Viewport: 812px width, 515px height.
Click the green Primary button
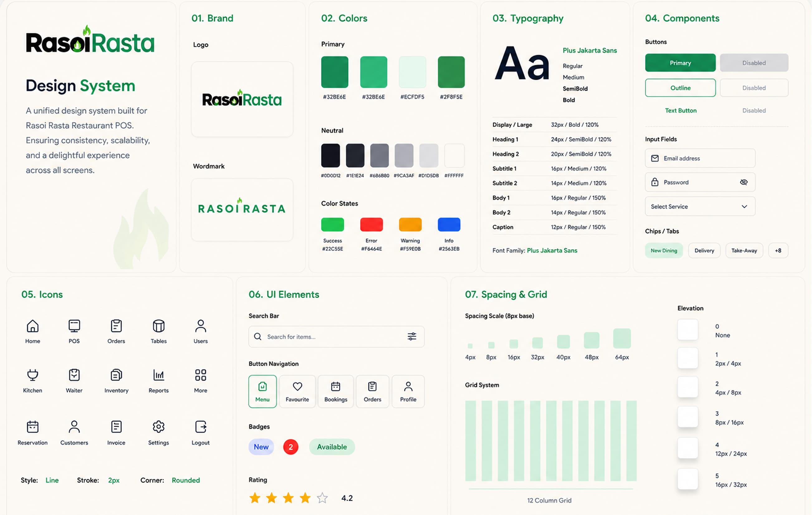point(680,63)
